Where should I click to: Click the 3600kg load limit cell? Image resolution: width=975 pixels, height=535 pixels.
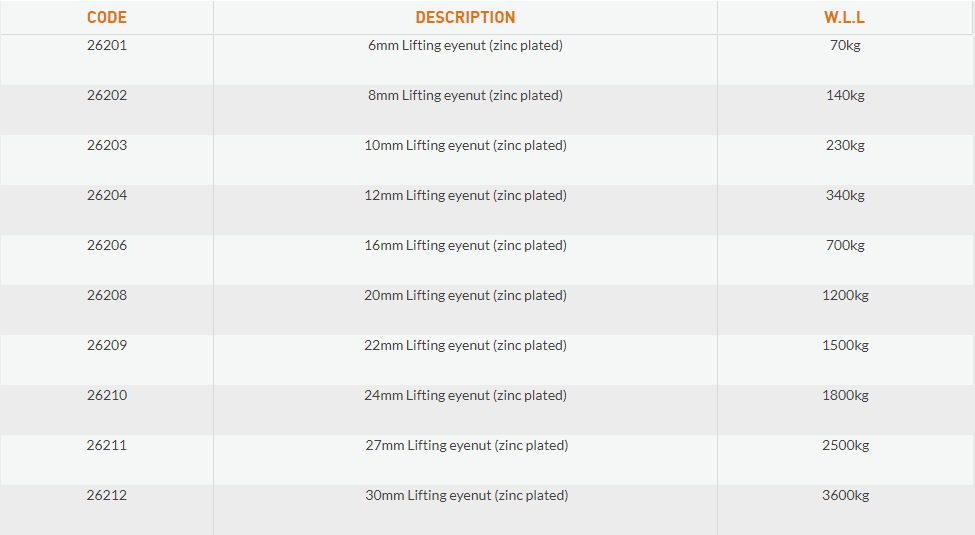845,495
